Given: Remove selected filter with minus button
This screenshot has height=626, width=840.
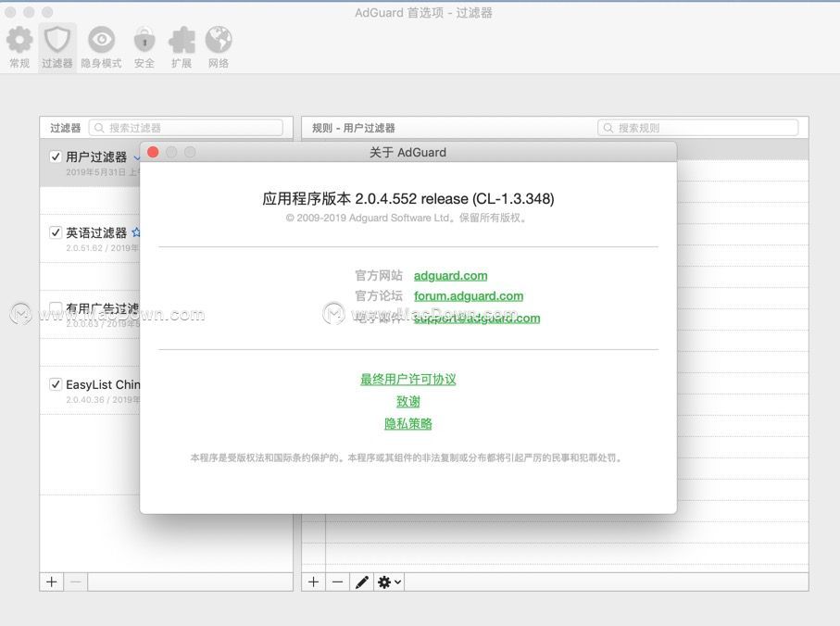Looking at the screenshot, I should coord(76,582).
